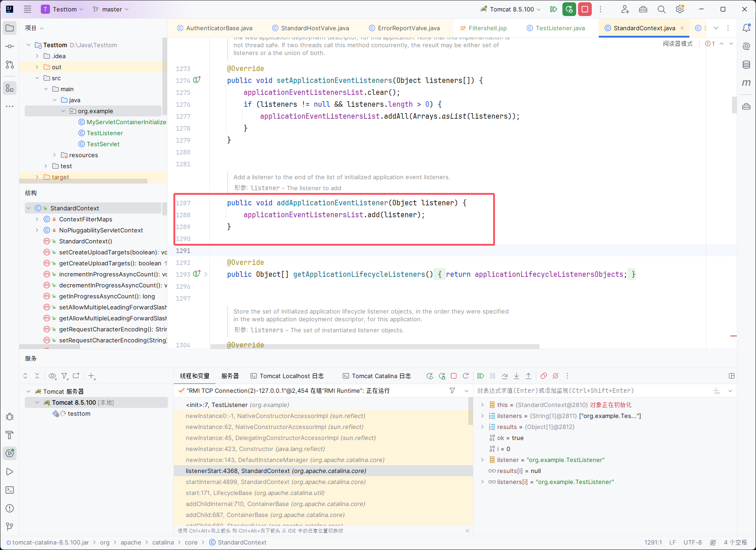Image resolution: width=756 pixels, height=550 pixels.
Task: Open the Terminal tool window
Action: tap(10, 490)
